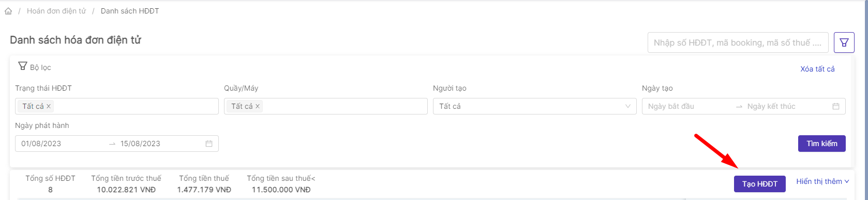Image resolution: width=868 pixels, height=200 pixels.
Task: Click the Bộ lọc funnel icon
Action: pos(22,66)
